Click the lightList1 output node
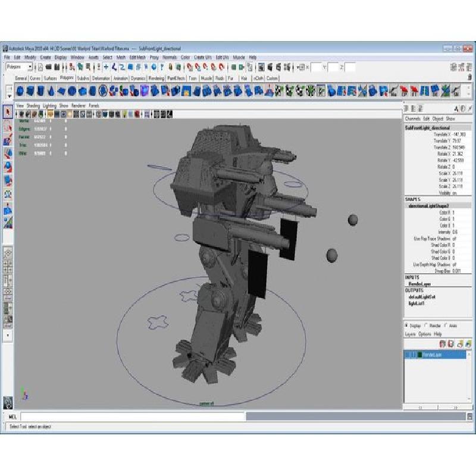Image resolution: width=476 pixels, height=476 pixels. click(x=416, y=303)
